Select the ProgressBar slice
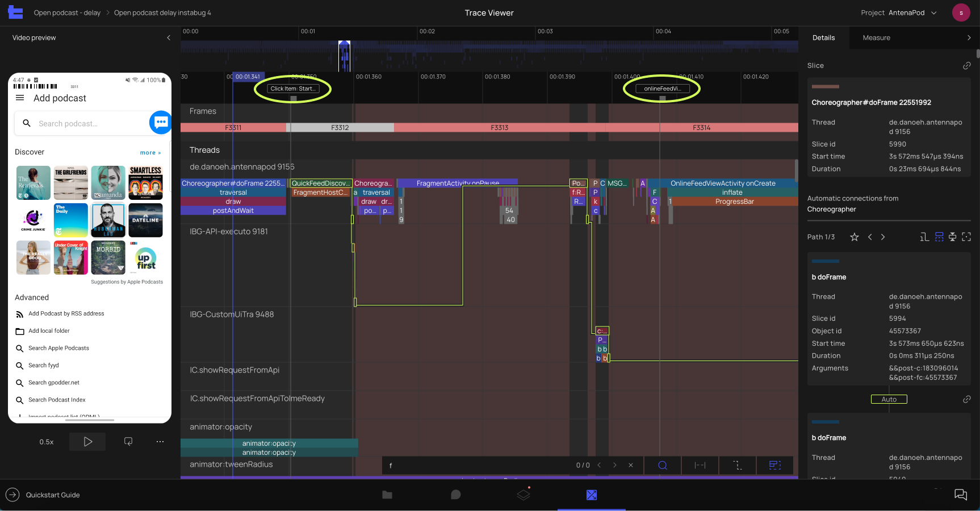The image size is (980, 511). 735,202
